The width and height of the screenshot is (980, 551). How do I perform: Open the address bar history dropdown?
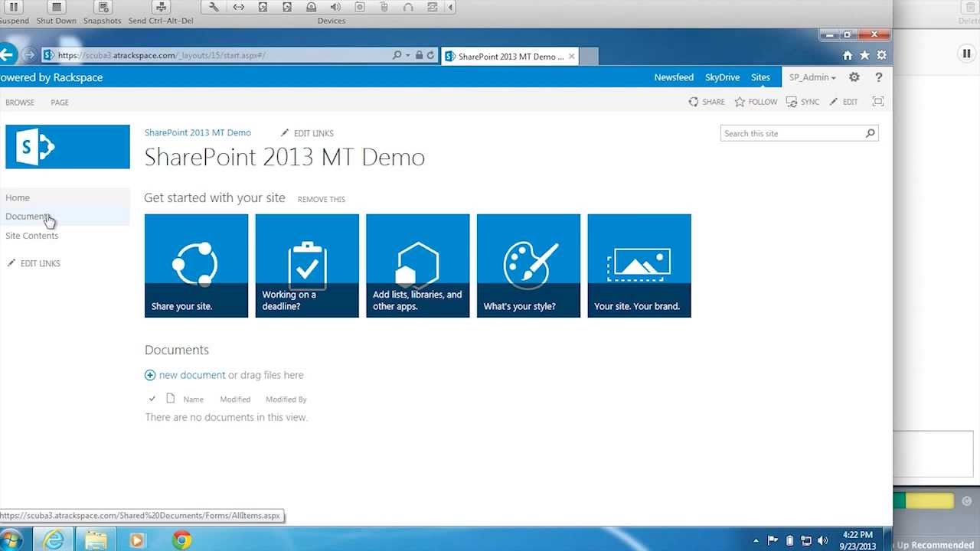click(x=408, y=55)
